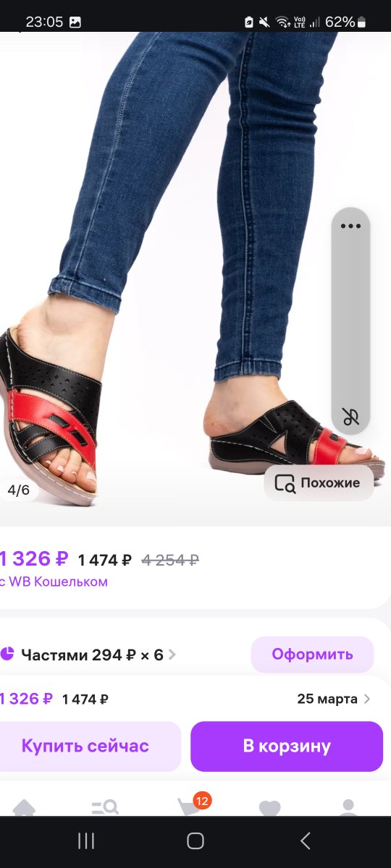
Task: Open the catalog search tab in the bottom bar
Action: pos(105,807)
